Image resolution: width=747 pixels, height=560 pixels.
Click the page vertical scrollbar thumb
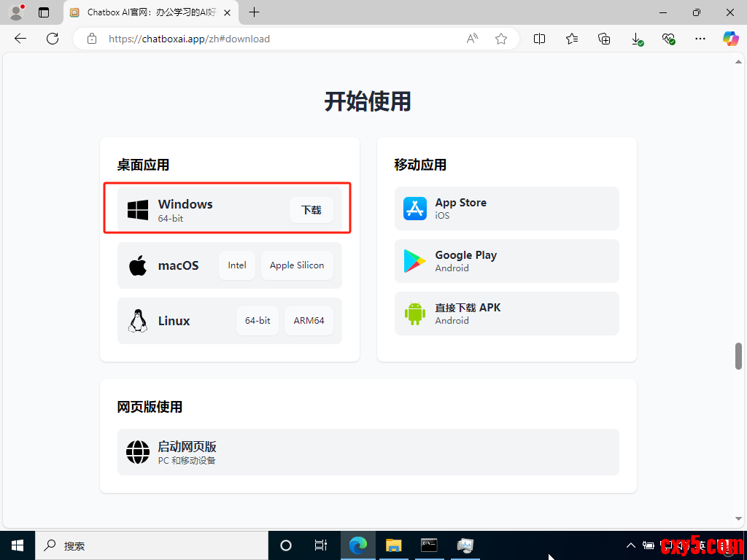[738, 356]
